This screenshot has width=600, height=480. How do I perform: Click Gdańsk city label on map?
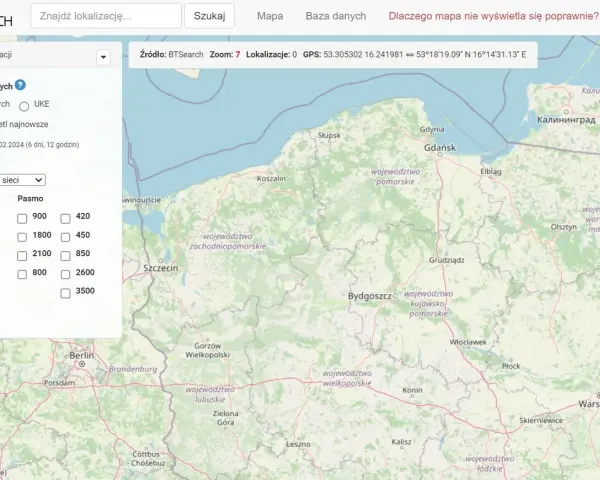click(x=440, y=147)
